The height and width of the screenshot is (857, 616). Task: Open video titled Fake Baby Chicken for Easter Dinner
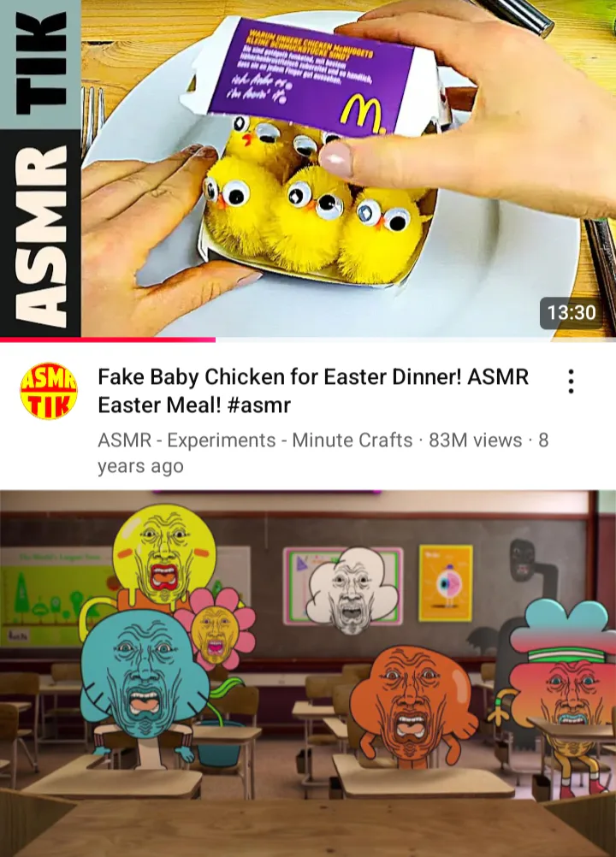click(313, 391)
